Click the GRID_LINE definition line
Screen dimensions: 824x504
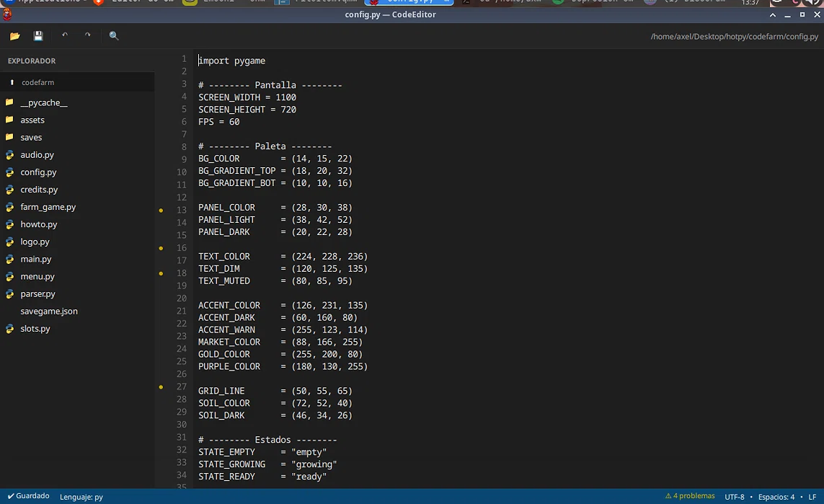tap(275, 391)
